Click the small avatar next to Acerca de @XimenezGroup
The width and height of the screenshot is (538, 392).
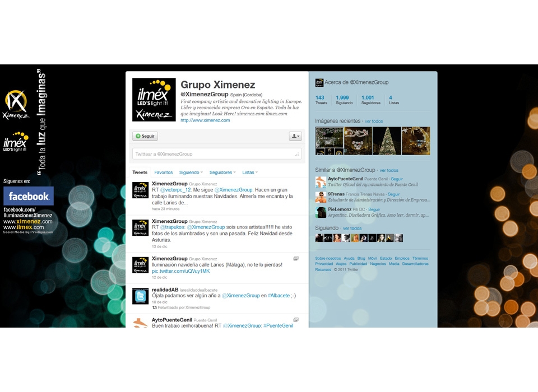pyautogui.click(x=319, y=82)
